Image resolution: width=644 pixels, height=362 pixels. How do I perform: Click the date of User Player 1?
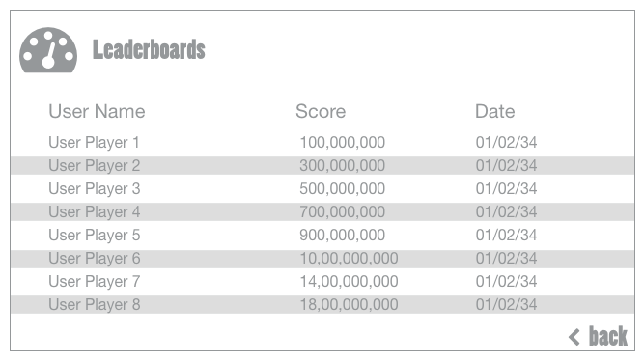(x=506, y=143)
